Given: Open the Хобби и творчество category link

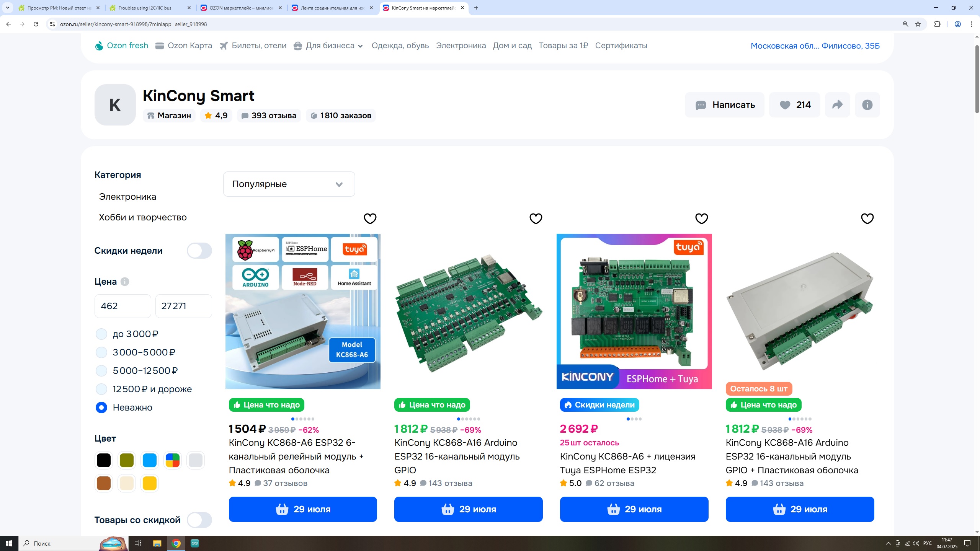Looking at the screenshot, I should (143, 217).
